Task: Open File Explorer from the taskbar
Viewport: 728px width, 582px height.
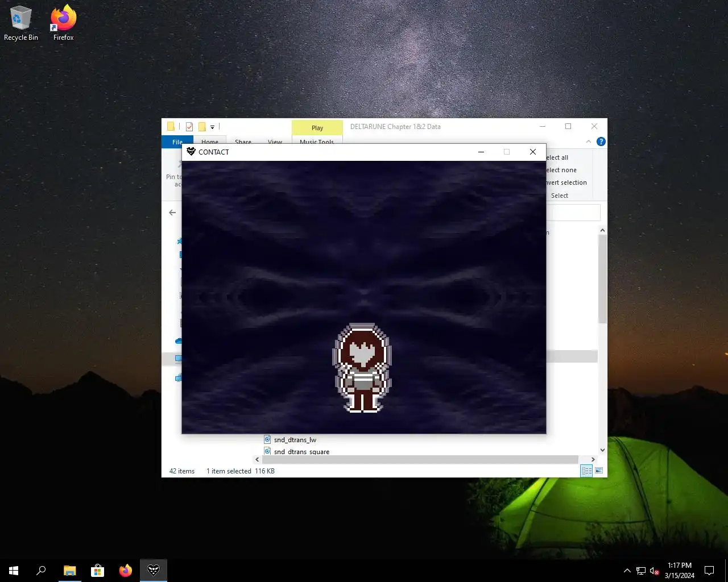Action: pyautogui.click(x=69, y=570)
